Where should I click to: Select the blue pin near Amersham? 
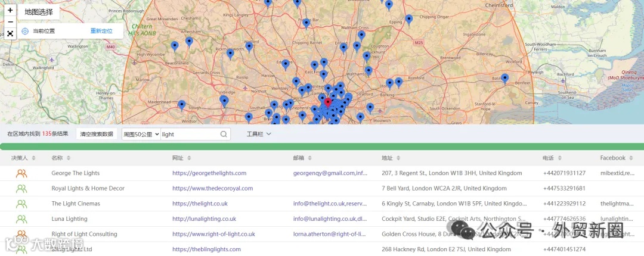tap(189, 42)
